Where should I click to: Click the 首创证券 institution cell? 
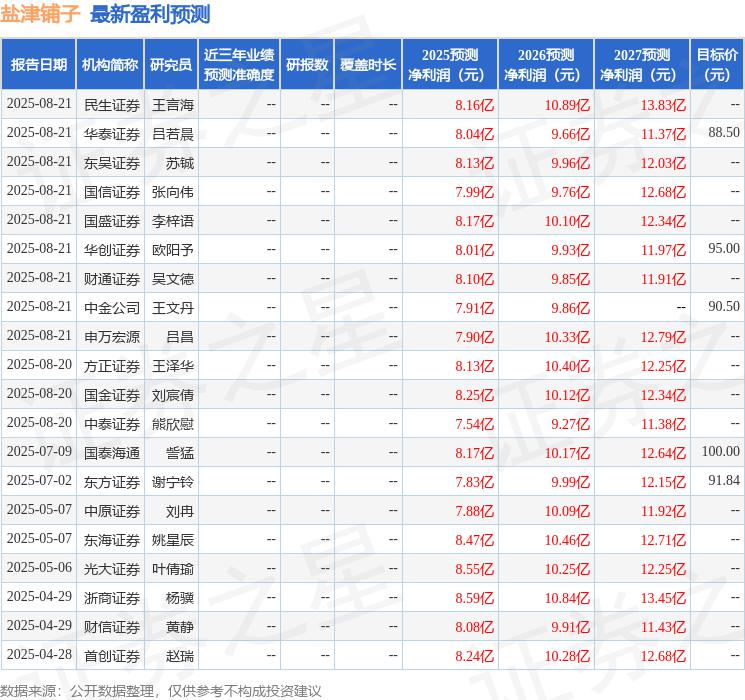(112, 656)
